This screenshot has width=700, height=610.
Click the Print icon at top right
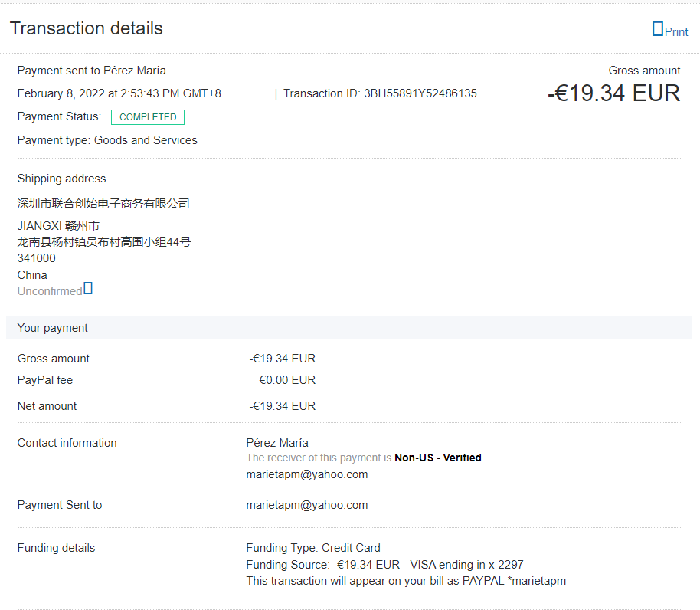pos(657,29)
